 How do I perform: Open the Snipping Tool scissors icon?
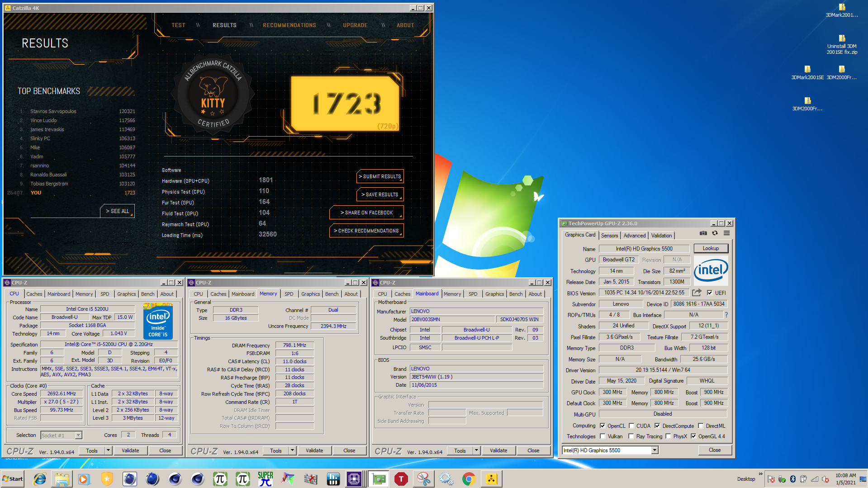[424, 479]
